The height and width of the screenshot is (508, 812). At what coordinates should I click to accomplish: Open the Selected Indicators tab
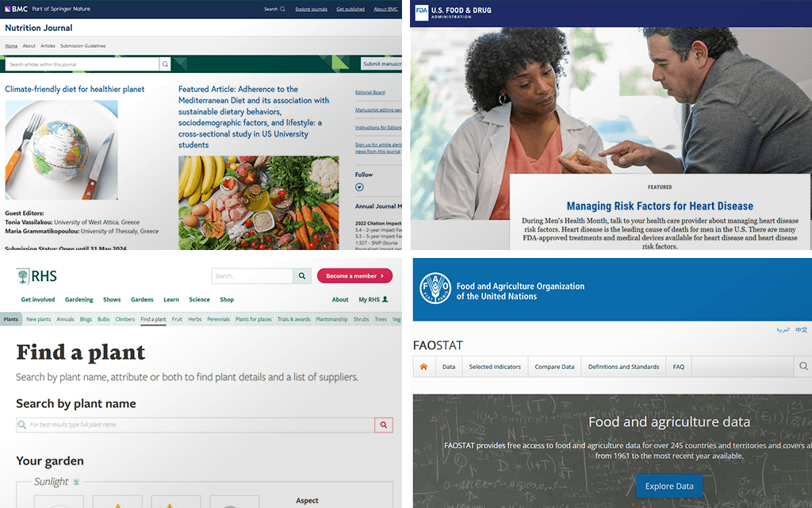[495, 367]
